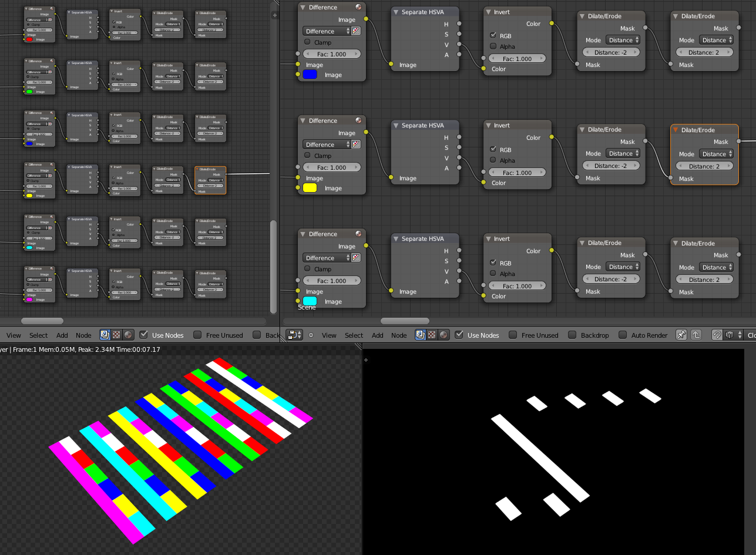Screen dimensions: 756x555
Task: Select the compositing node tree type in right editor
Action: (x=421, y=335)
